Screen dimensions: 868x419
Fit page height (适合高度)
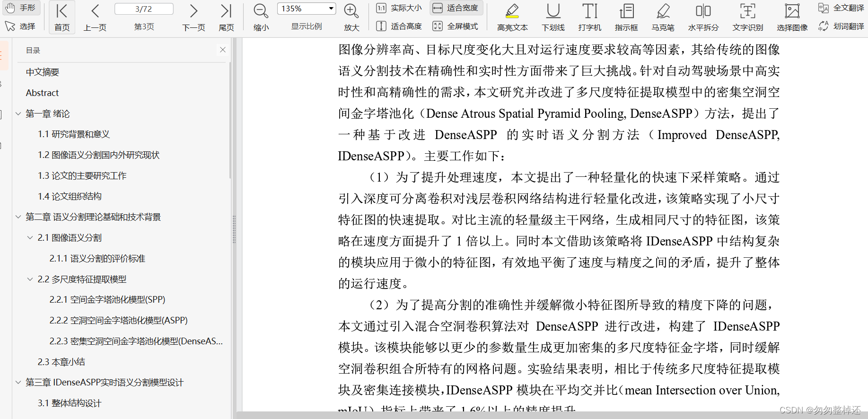pos(399,26)
